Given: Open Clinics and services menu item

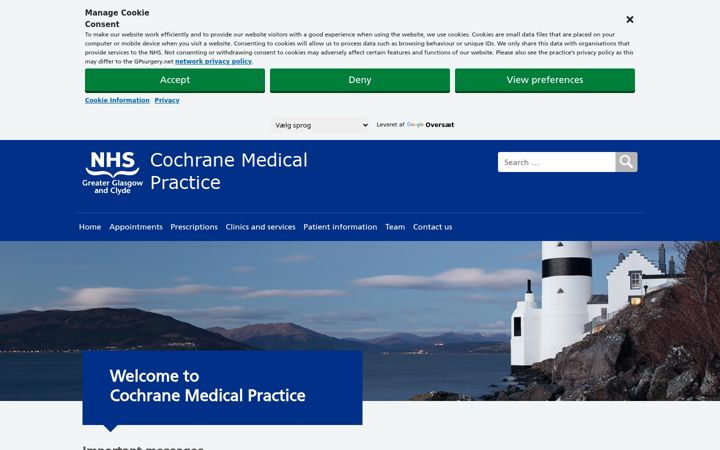Looking at the screenshot, I should [x=260, y=227].
